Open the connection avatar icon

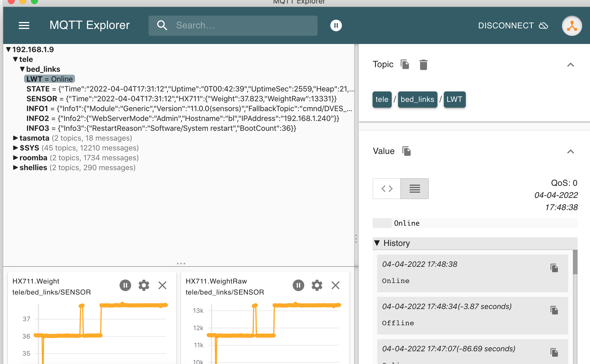572,26
